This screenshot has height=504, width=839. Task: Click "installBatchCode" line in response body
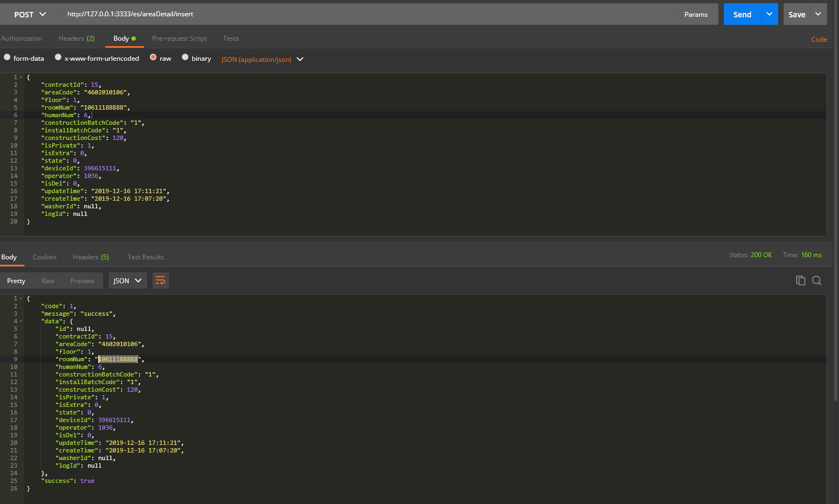pos(98,382)
